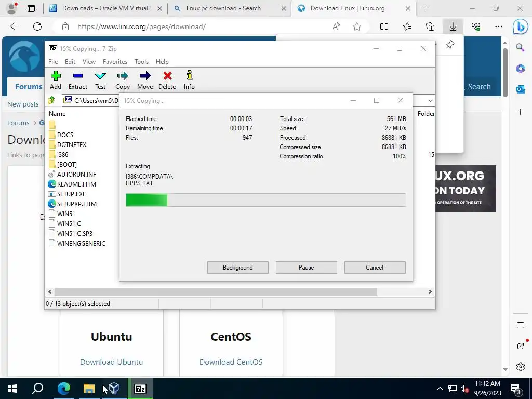The image size is (532, 399).
Task: Open notification center icon
Action: 516,389
